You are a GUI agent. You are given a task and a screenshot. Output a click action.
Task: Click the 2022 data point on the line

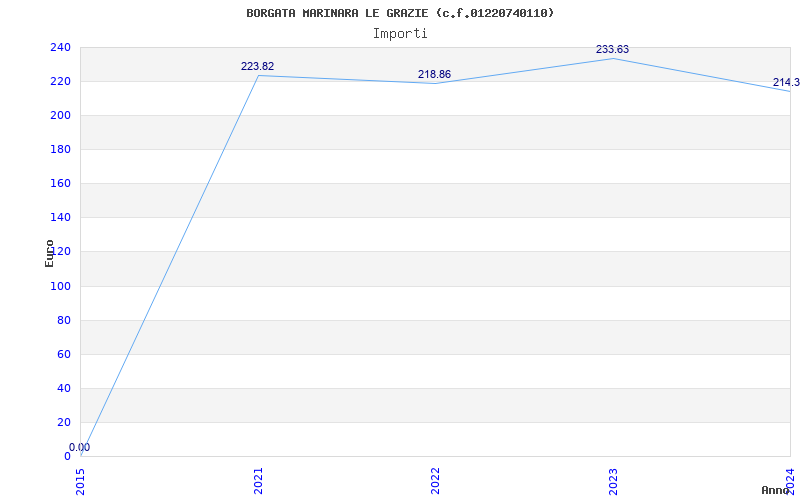(x=435, y=84)
